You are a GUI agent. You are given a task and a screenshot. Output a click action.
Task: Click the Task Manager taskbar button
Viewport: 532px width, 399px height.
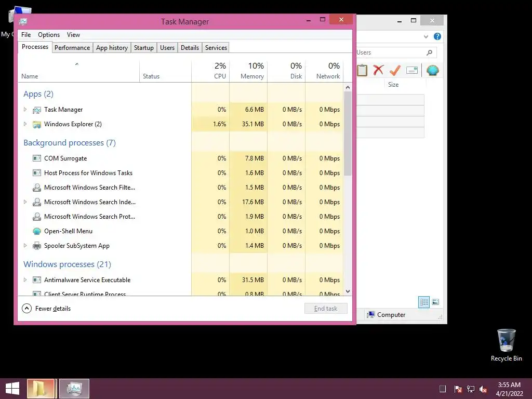point(74,389)
